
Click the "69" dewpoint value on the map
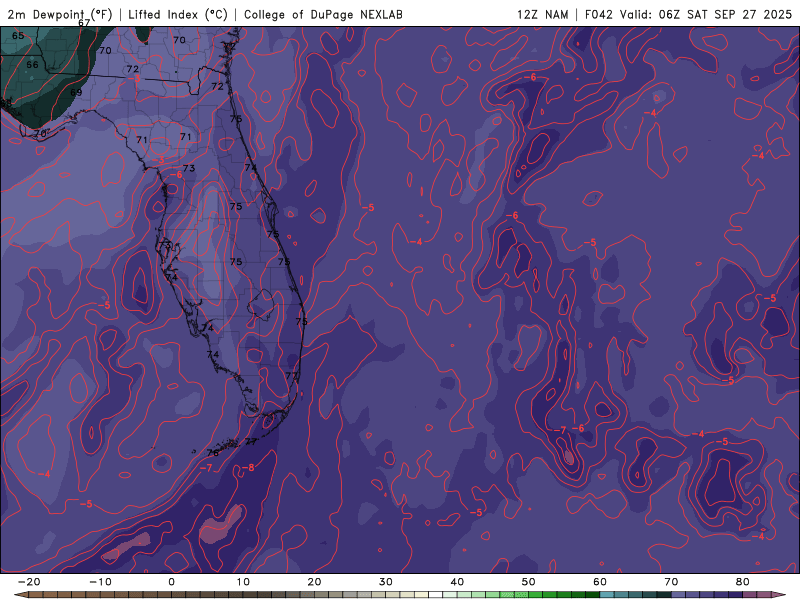pyautogui.click(x=76, y=92)
